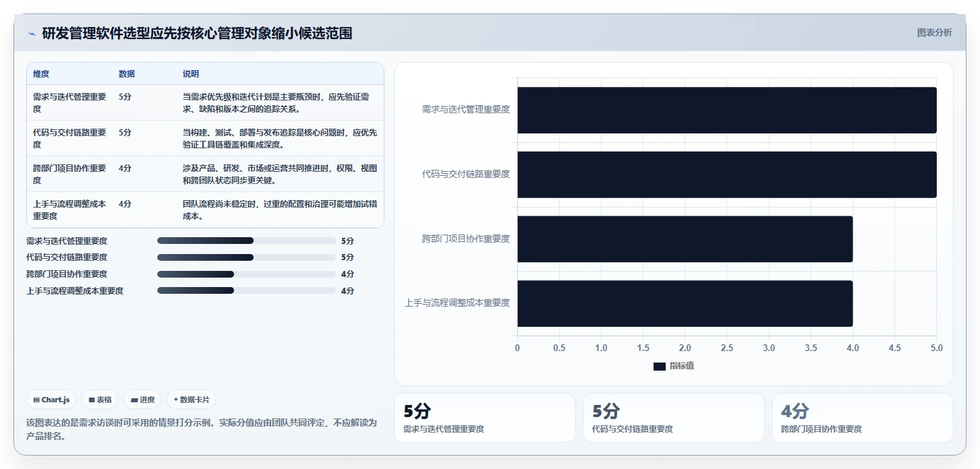Select the 上手与流程调整成本重要度 table row name
This screenshot has width=980, height=469.
click(69, 210)
